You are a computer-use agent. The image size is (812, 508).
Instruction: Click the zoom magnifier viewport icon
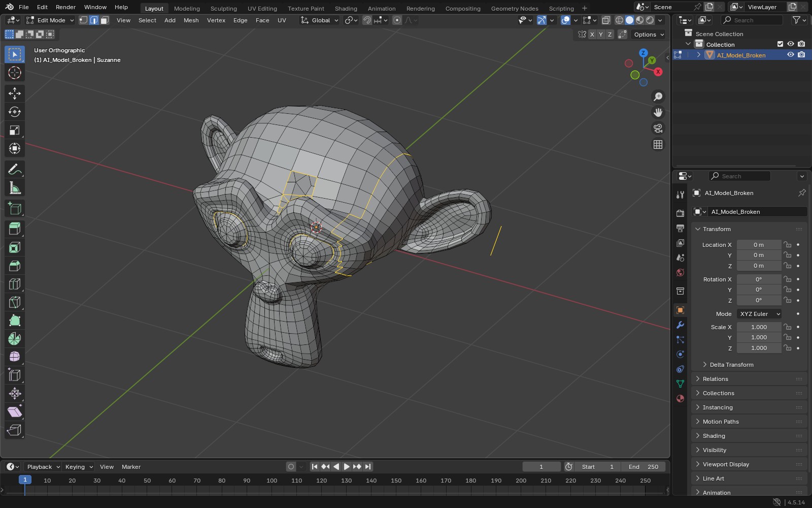[658, 97]
